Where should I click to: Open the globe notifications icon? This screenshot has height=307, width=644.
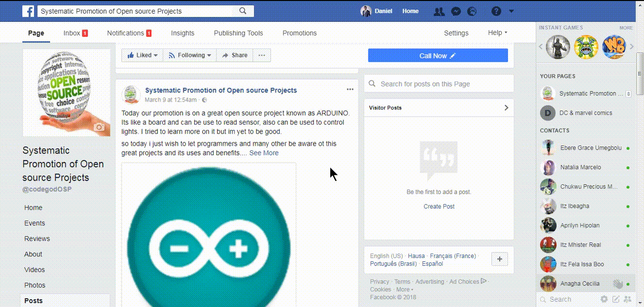pos(472,11)
